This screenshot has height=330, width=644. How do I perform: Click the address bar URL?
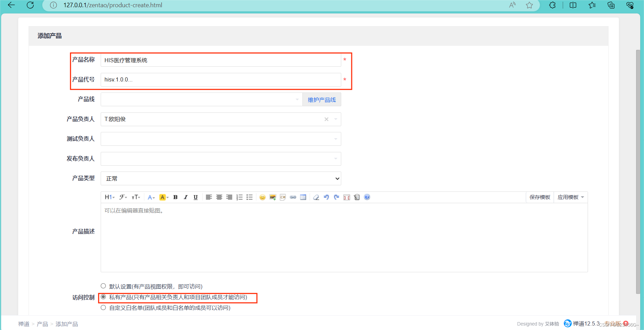113,5
